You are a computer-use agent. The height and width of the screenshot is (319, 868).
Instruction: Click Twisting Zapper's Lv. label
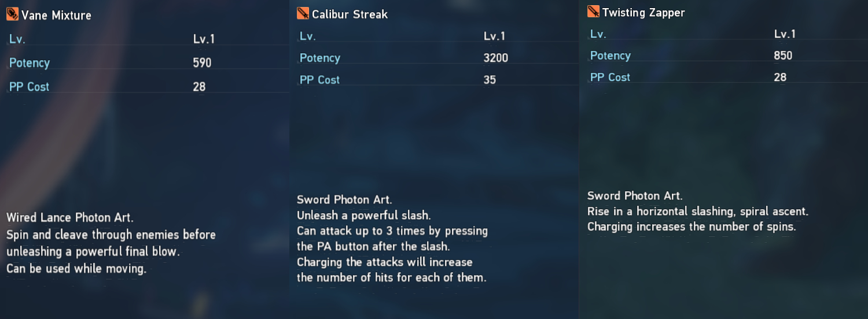(x=598, y=34)
